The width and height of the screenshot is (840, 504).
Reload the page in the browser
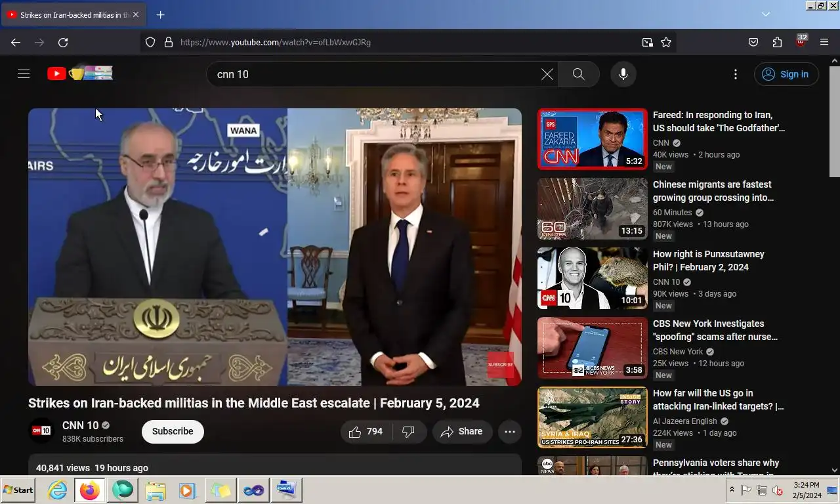coord(63,42)
